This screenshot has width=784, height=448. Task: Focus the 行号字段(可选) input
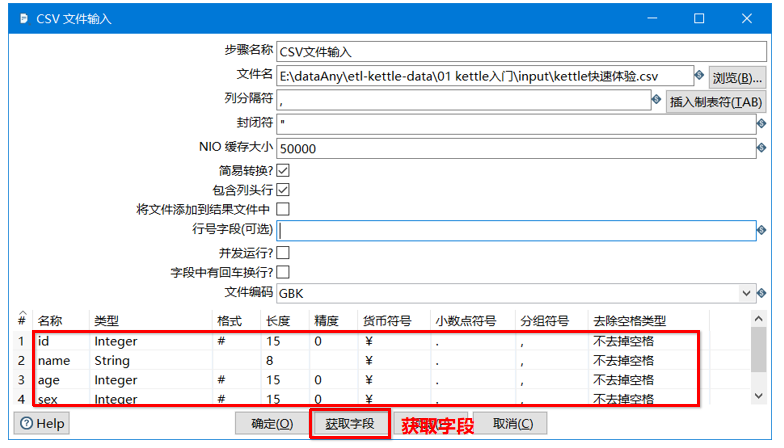coord(516,230)
